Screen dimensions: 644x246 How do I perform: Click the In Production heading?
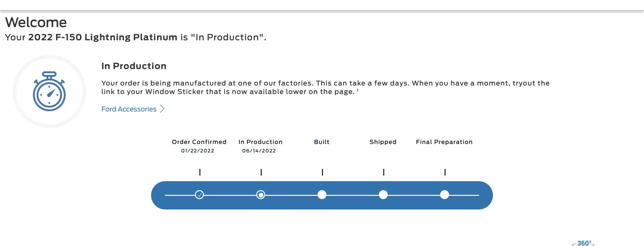134,66
